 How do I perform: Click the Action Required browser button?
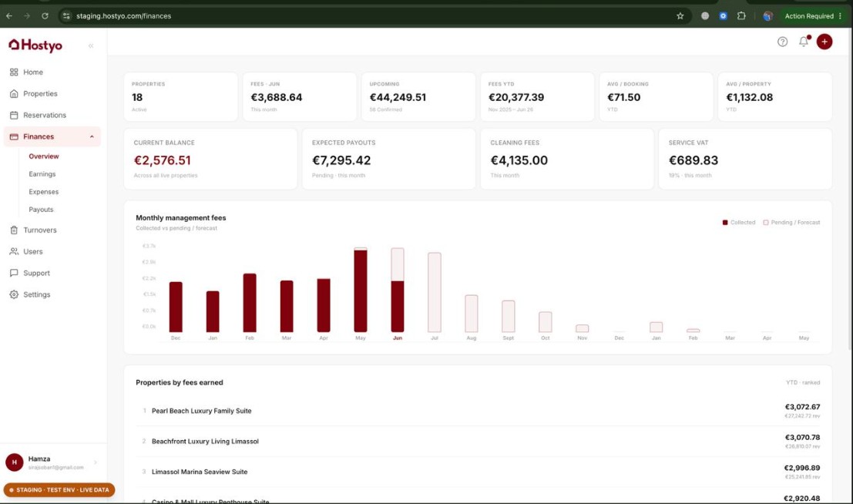(x=813, y=15)
